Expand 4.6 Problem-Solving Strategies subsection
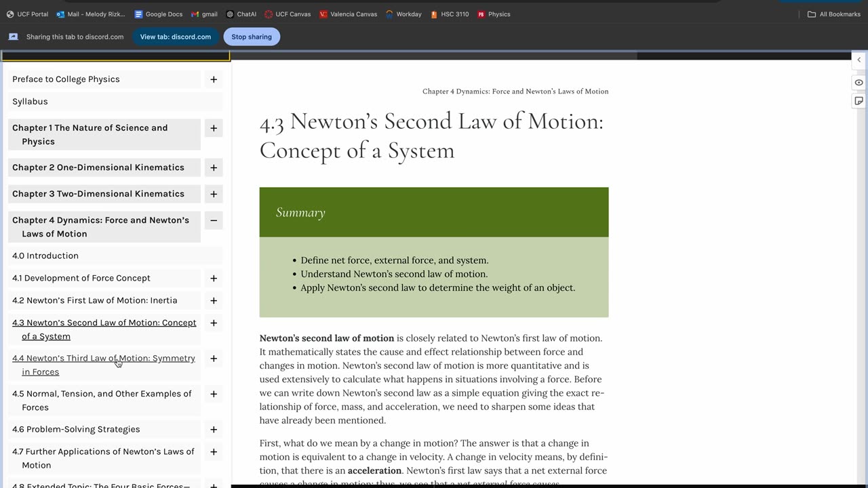The image size is (868, 488). pos(214,429)
